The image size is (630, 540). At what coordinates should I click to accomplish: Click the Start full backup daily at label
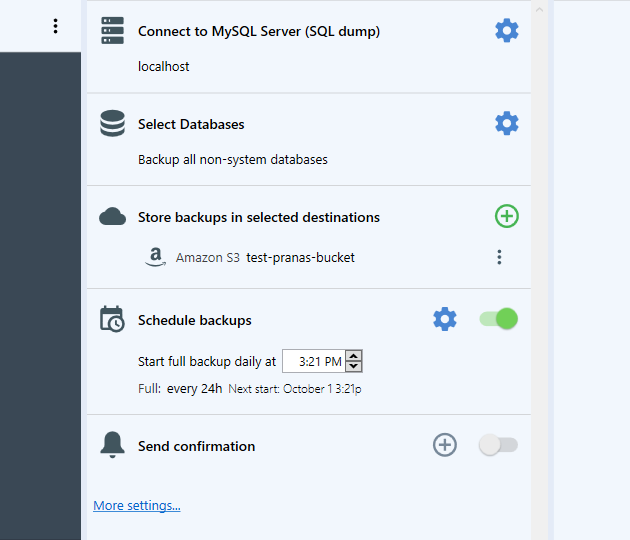[x=207, y=362]
